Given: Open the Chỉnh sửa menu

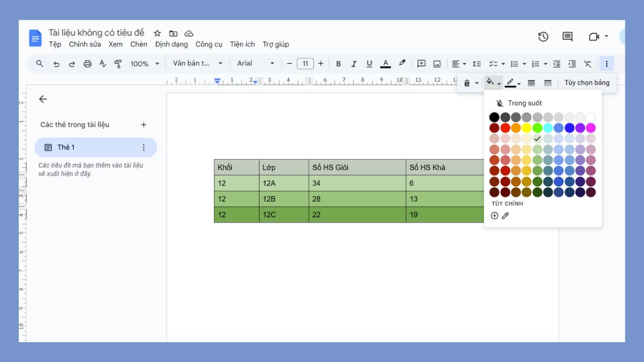Looking at the screenshot, I should 85,45.
